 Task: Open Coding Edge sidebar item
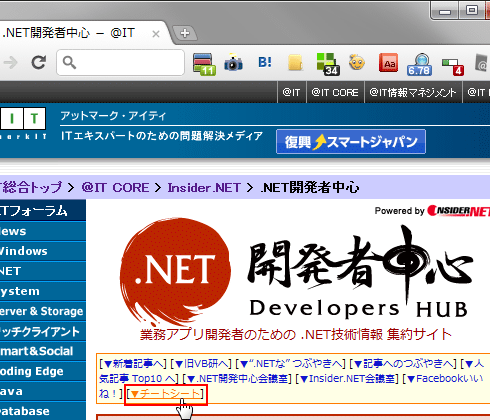click(43, 371)
